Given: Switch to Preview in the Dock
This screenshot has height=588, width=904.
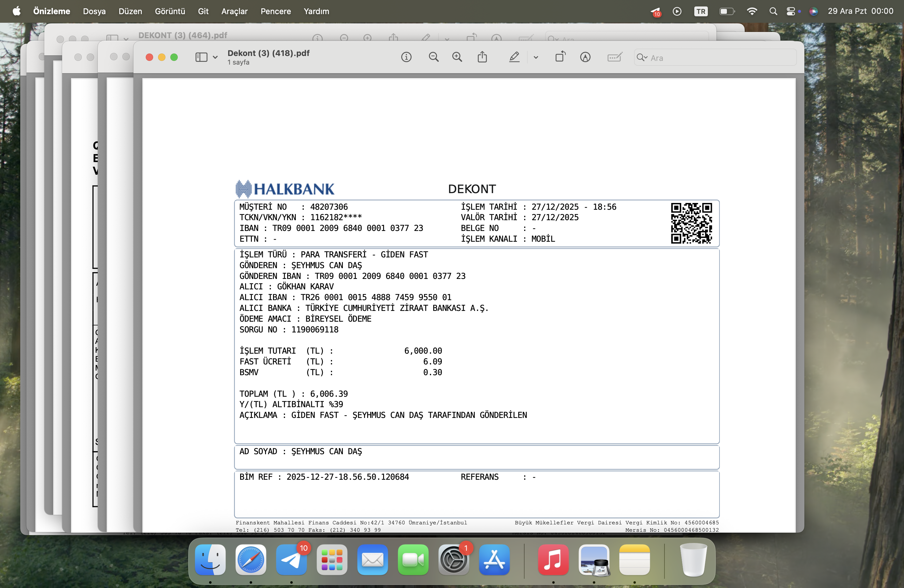Looking at the screenshot, I should pyautogui.click(x=594, y=559).
